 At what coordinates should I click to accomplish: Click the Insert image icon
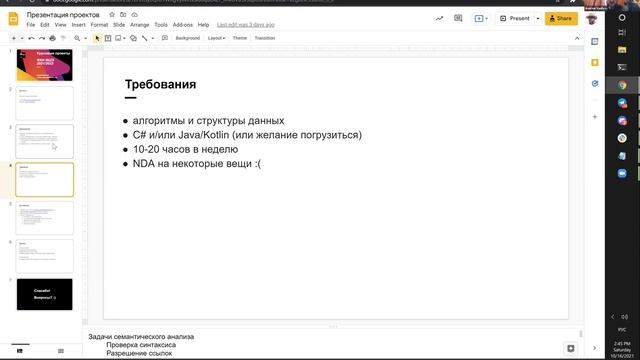[x=118, y=38]
